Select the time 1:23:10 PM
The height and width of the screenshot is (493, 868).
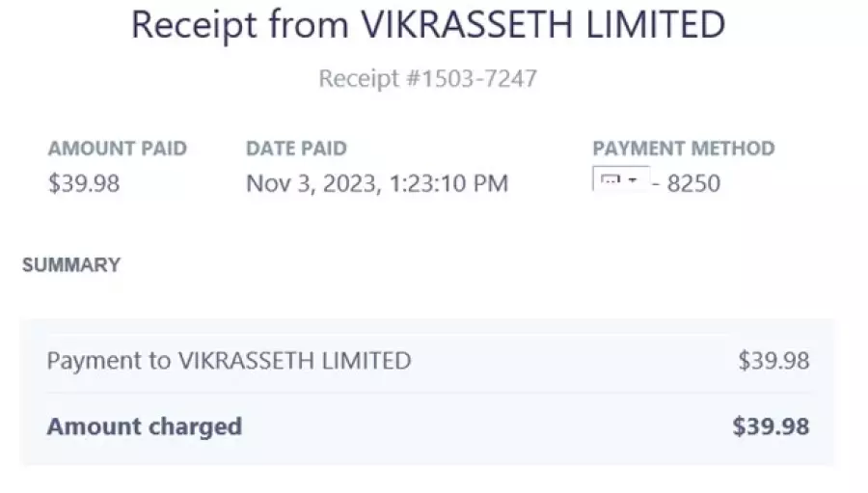coord(448,183)
